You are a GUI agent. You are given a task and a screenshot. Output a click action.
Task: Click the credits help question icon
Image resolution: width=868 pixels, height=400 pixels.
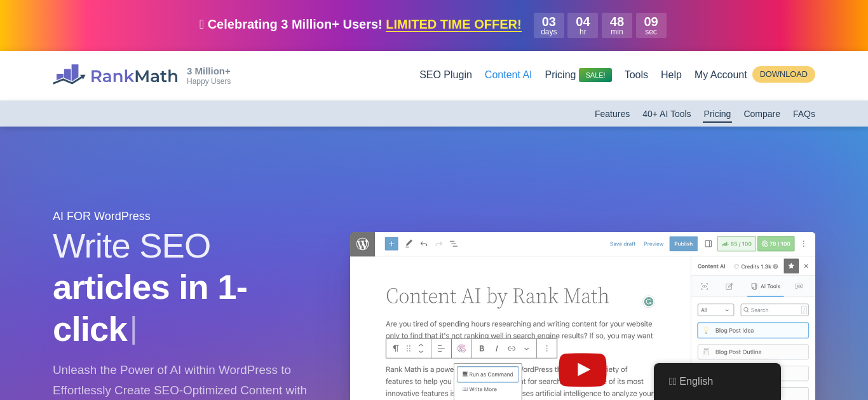[x=775, y=266]
